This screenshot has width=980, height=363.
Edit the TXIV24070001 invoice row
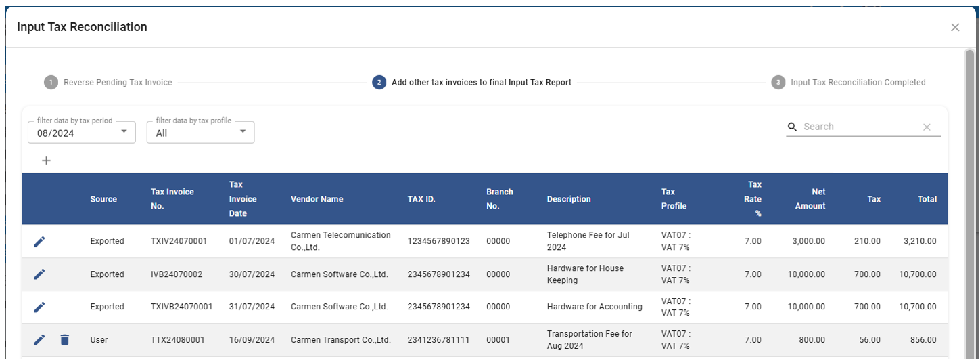point(39,242)
